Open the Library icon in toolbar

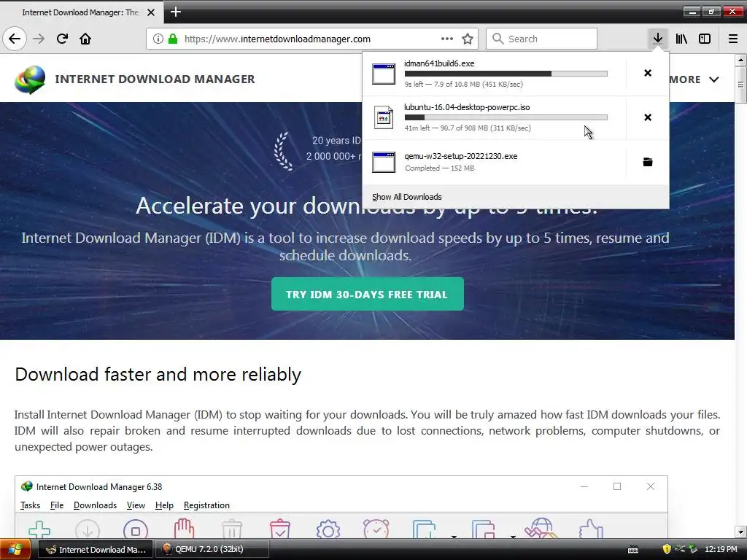coord(681,39)
